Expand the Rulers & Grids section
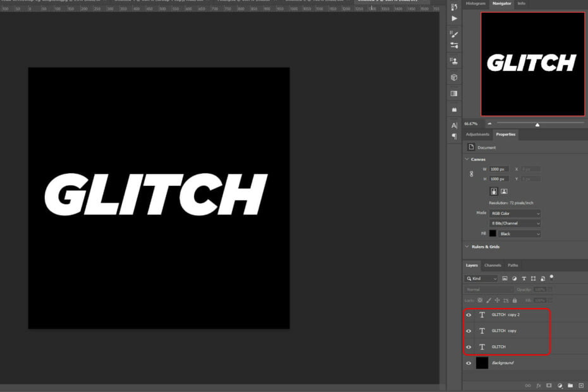 [x=467, y=247]
